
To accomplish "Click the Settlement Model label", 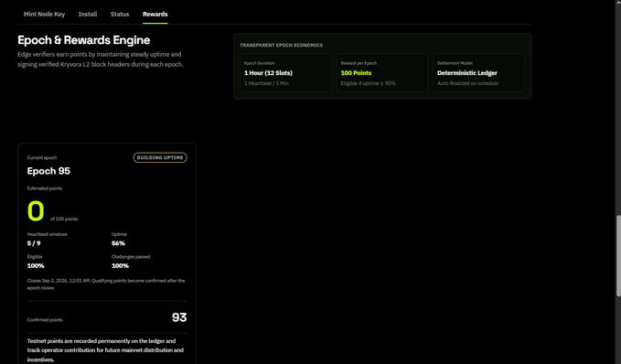I will tap(455, 63).
